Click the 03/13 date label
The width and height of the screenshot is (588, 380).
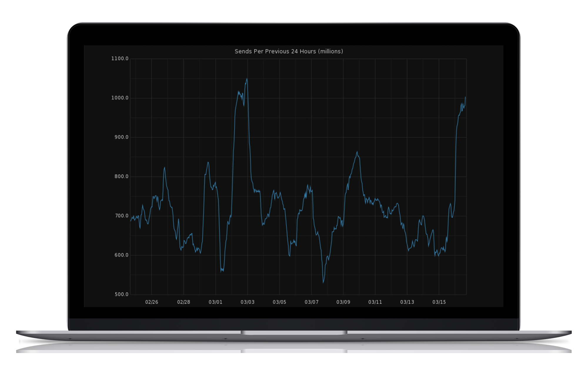coord(407,302)
